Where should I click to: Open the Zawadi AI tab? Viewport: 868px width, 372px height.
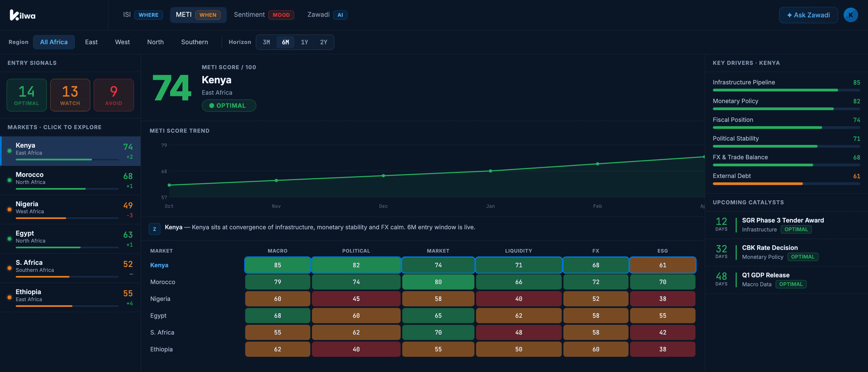coord(327,15)
